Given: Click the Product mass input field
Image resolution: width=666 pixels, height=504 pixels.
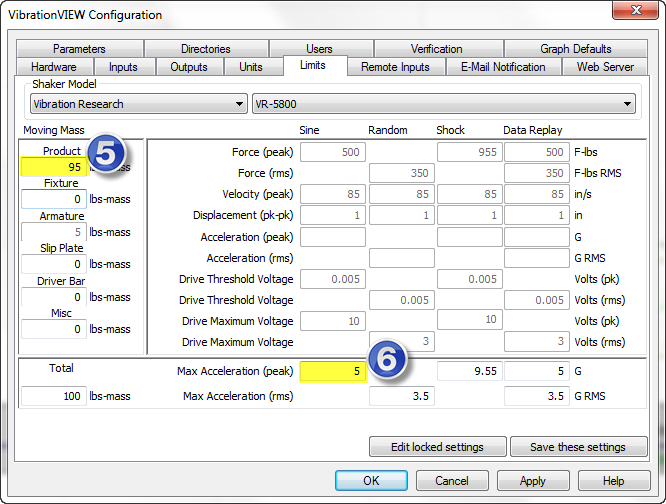Looking at the screenshot, I should [54, 167].
